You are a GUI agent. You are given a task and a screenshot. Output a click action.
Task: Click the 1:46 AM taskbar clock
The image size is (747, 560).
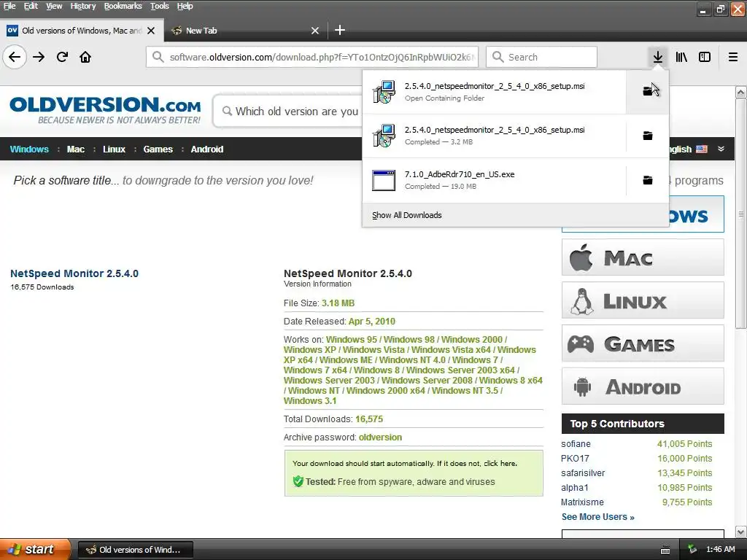pyautogui.click(x=720, y=550)
